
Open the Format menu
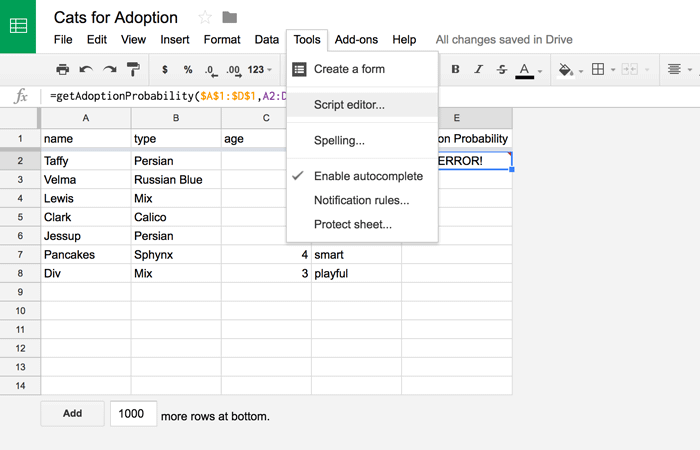222,40
